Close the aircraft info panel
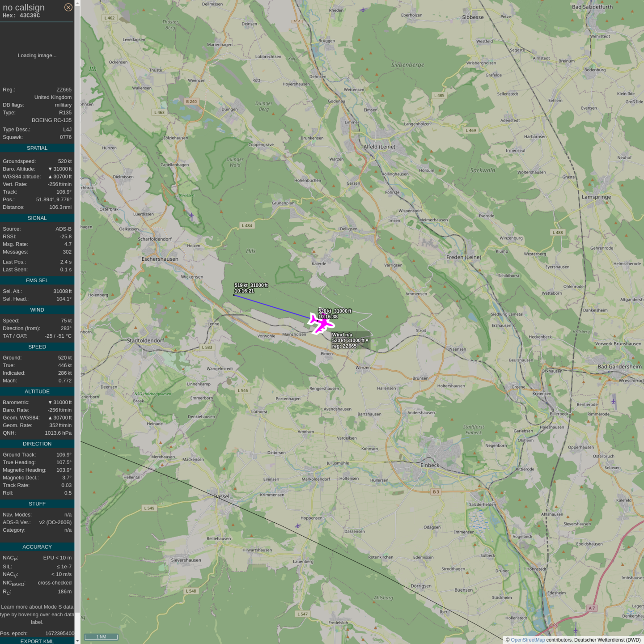Screen dimensions: 644x644 68,7
